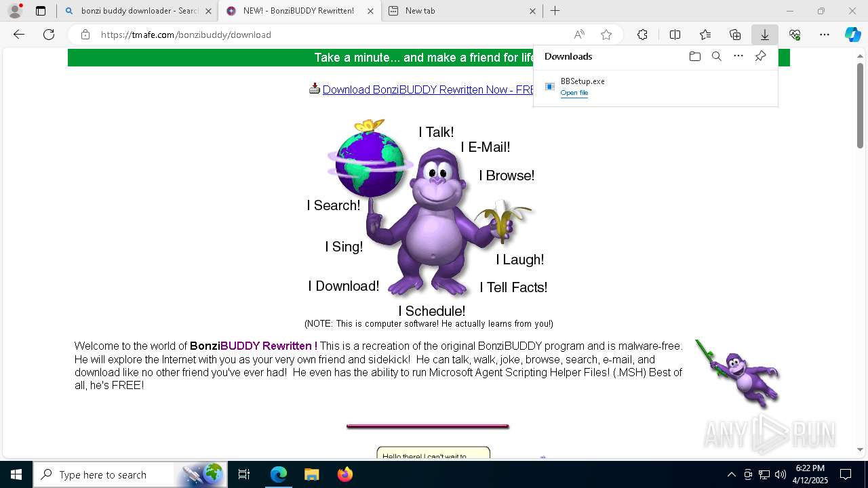Click the taskbar search box
This screenshot has width=868, height=488.
coord(130,474)
